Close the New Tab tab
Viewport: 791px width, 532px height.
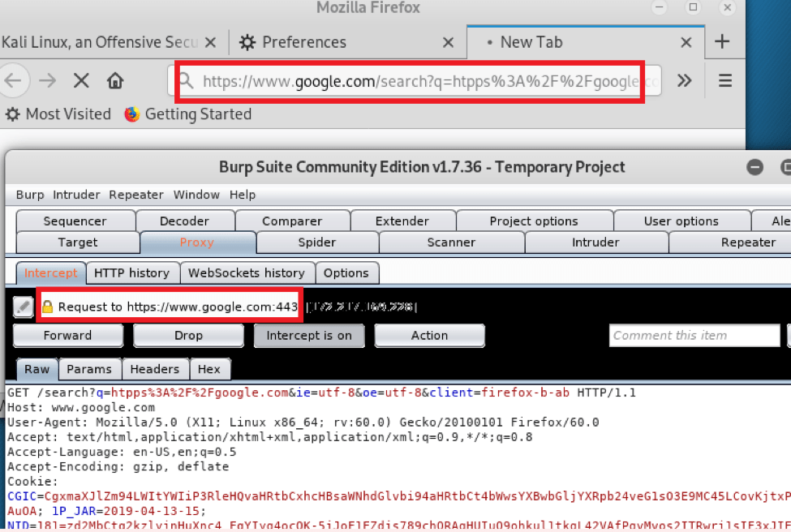pos(686,42)
